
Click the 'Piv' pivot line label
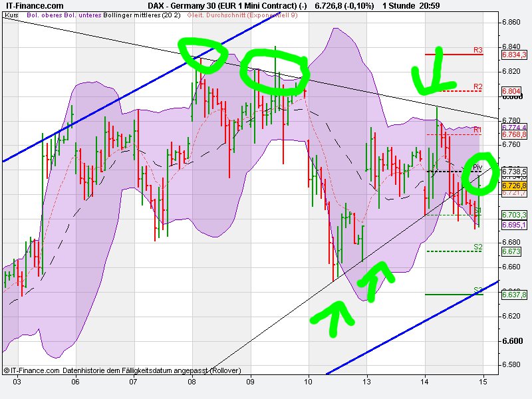tap(476, 166)
